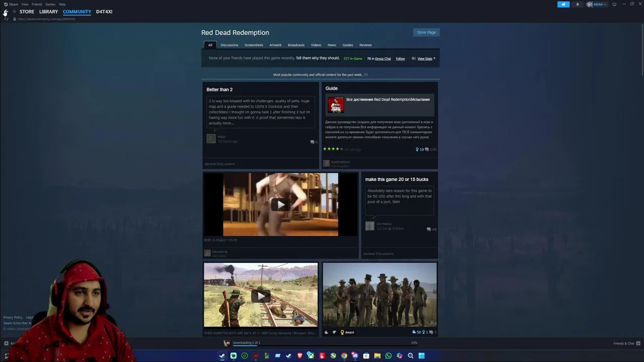644x362 pixels.
Task: Open Microsoft Store from the taskbar
Action: coord(366,356)
